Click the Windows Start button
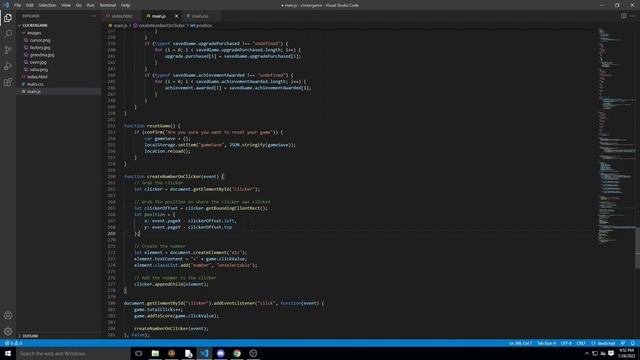Image resolution: width=640 pixels, height=360 pixels. click(x=8, y=353)
